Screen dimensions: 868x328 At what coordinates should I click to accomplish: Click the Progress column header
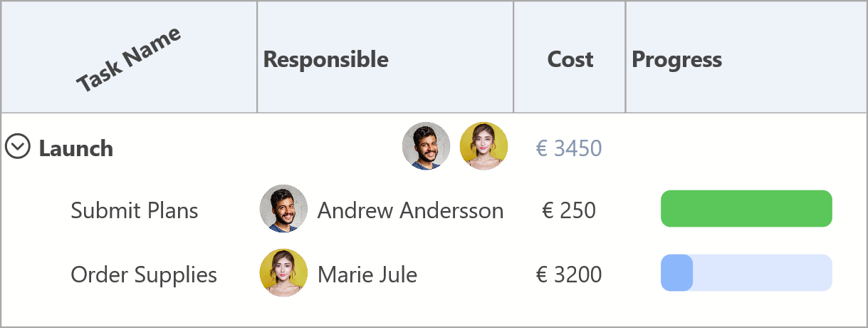[676, 59]
